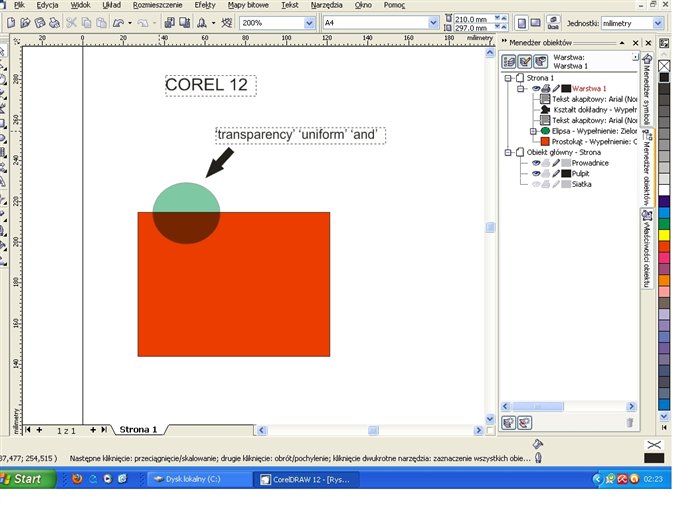Switch to Dysk lokalny (C:) taskbar button
The height and width of the screenshot is (510, 680).
click(x=196, y=479)
